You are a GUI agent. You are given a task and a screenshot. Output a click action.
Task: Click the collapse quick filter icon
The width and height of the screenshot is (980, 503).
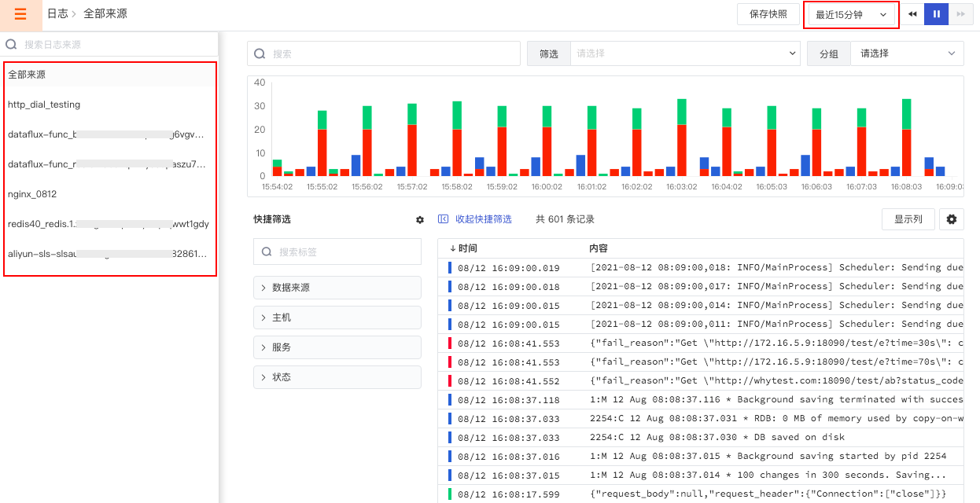coord(443,219)
